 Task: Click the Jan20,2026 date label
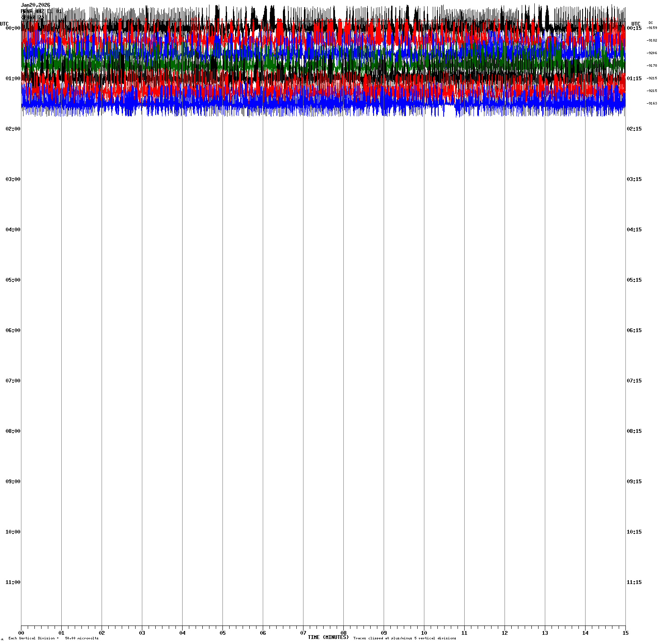(x=36, y=5)
